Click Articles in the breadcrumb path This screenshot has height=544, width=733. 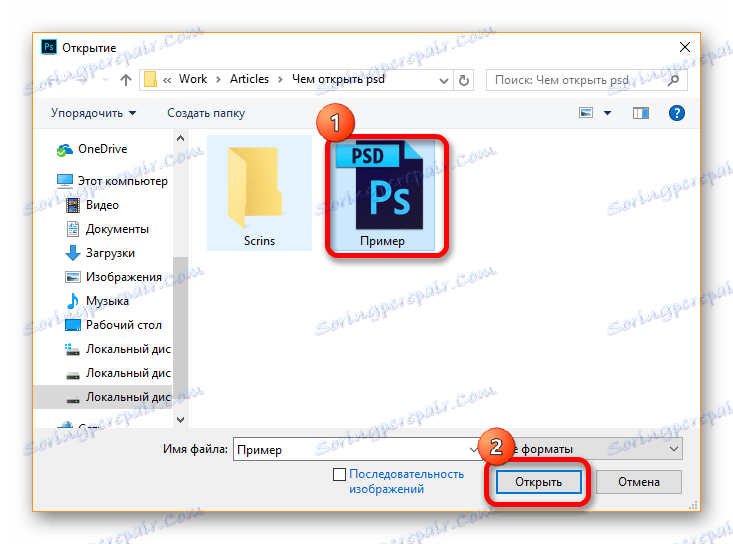coord(249,79)
